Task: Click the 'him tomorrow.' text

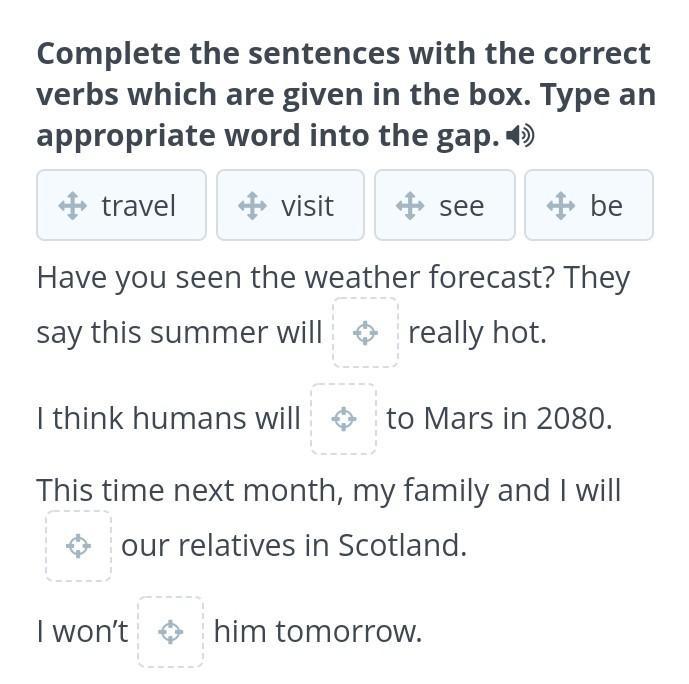Action: (x=318, y=632)
